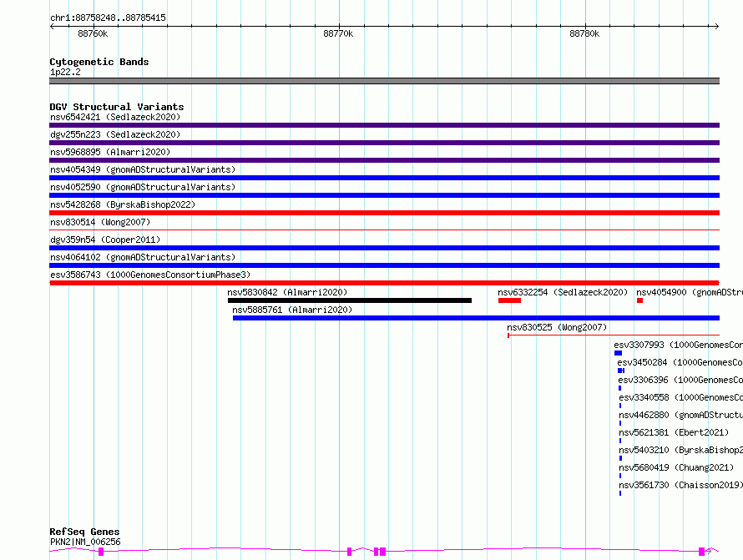Open the nsv4462880 gnomAD variant label
The width and height of the screenshot is (743, 560).
(x=681, y=415)
